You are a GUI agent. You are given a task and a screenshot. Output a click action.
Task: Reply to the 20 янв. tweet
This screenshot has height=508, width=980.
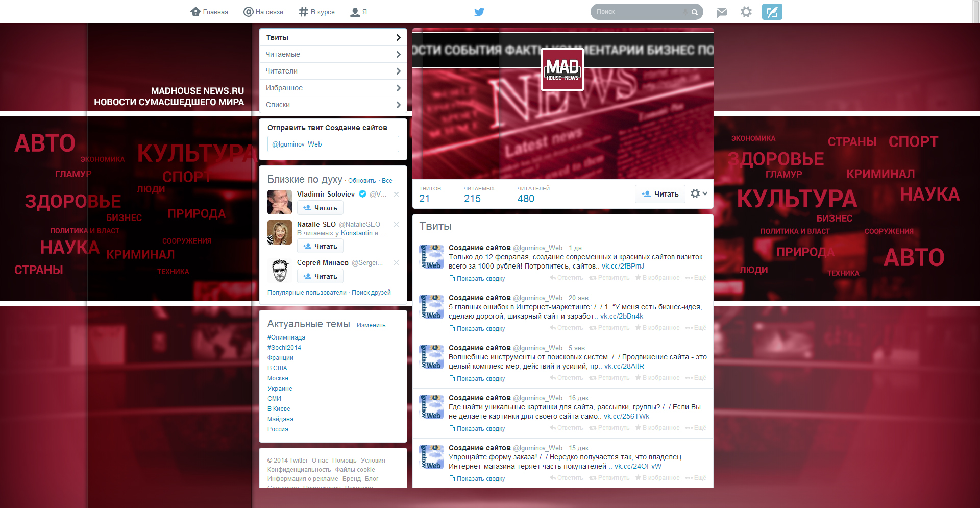coord(566,328)
